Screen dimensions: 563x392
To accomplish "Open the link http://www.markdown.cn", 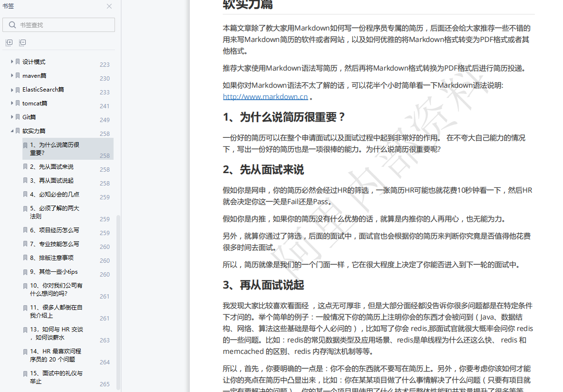I will (265, 96).
